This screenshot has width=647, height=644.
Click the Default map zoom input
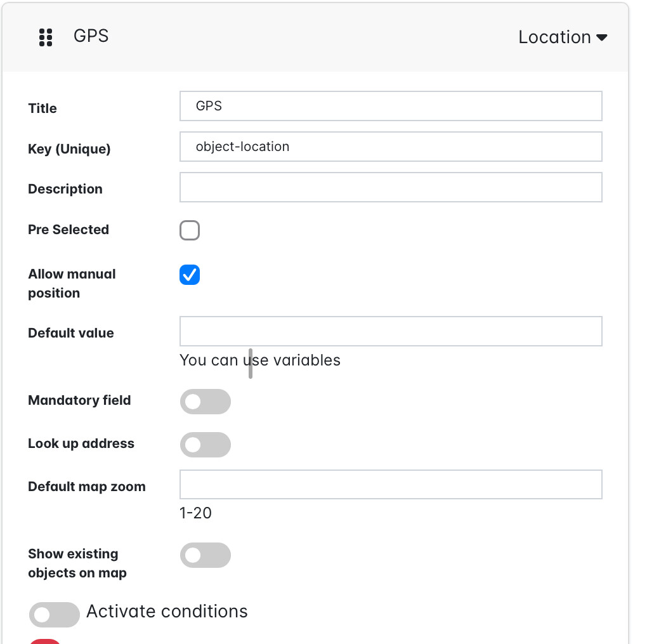coord(391,485)
